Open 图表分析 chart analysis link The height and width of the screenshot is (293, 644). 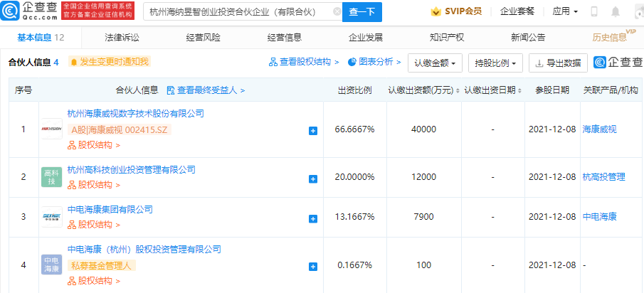374,63
